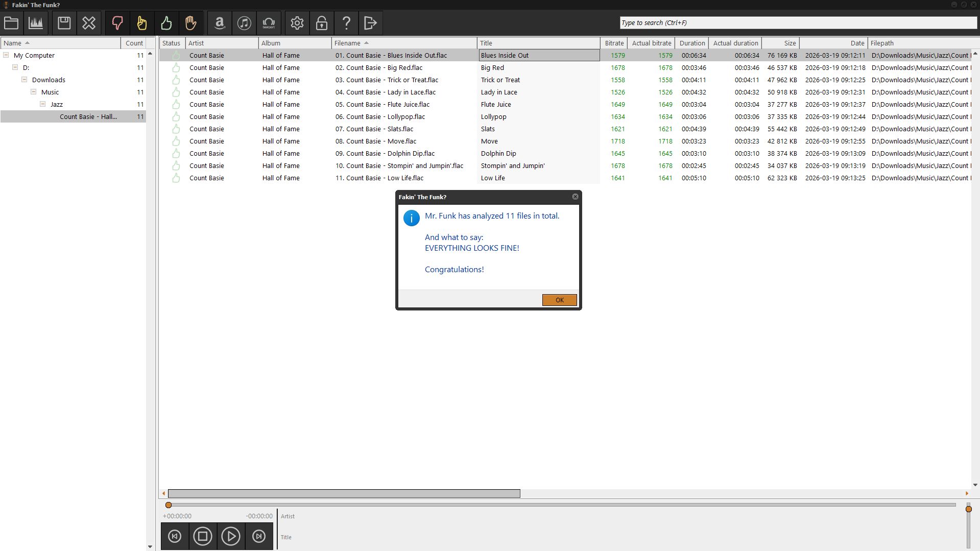
Task: Toggle the green thumbs-up filter icon
Action: click(166, 23)
